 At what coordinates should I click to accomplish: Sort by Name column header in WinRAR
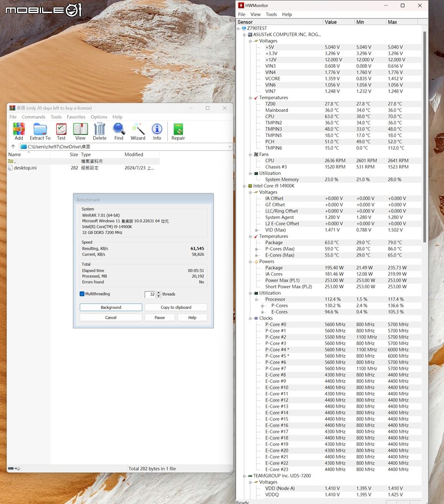tap(28, 155)
